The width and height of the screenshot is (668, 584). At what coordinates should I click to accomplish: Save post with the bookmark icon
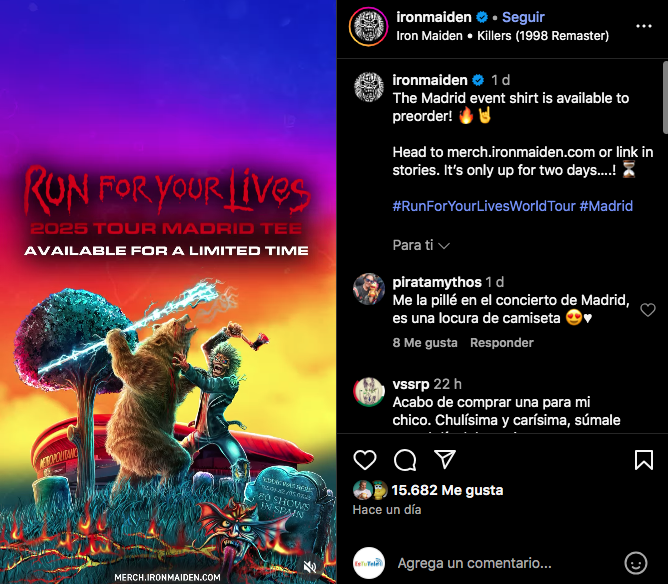(644, 460)
